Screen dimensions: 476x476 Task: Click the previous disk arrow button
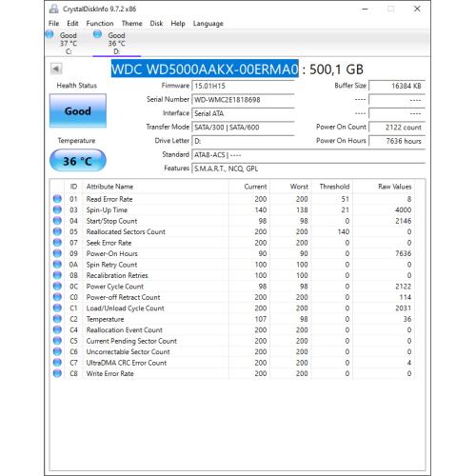pos(56,69)
